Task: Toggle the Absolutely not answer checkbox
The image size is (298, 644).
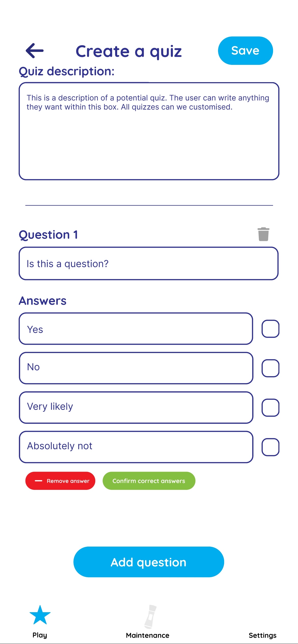Action: click(x=270, y=447)
